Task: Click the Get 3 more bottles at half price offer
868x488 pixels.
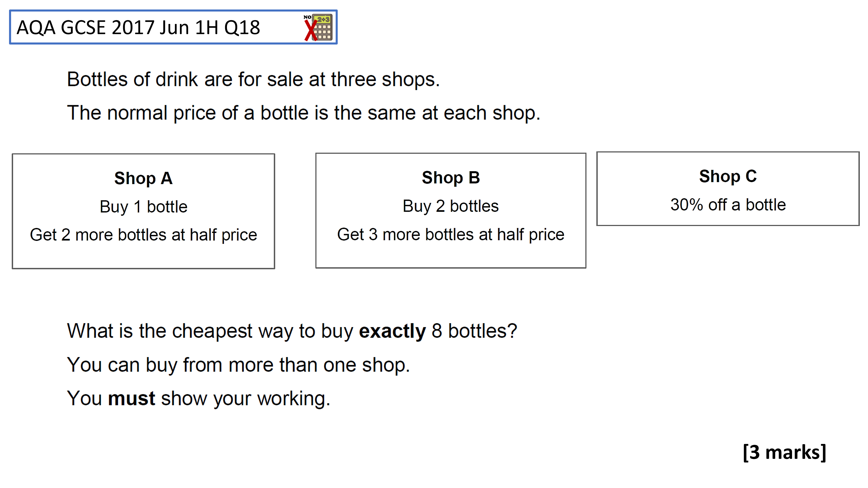Action: pyautogui.click(x=451, y=235)
